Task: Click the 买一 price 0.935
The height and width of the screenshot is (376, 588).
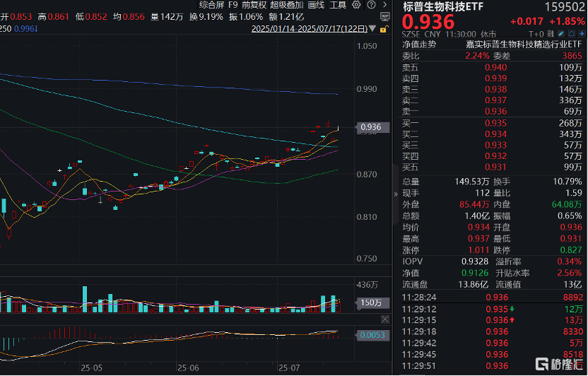Action: coord(495,123)
